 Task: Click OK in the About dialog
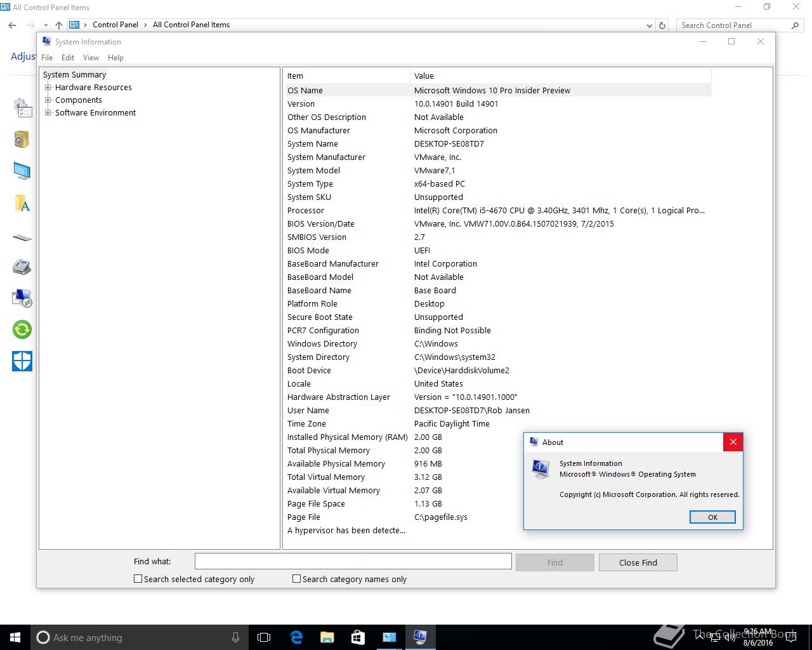point(712,517)
